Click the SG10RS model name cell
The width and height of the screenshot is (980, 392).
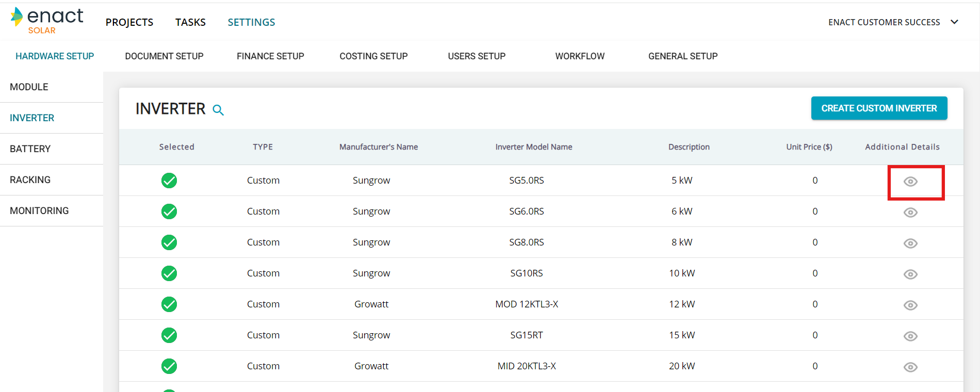click(527, 273)
